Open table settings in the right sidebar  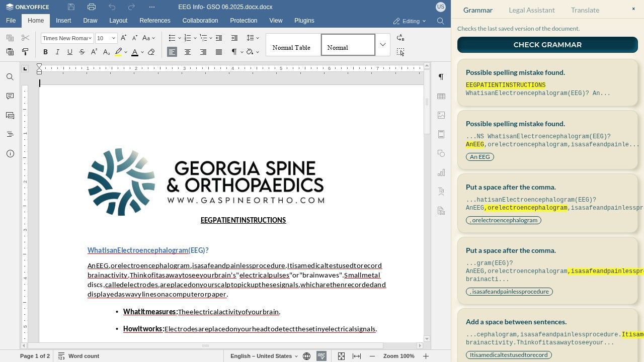pos(441,96)
